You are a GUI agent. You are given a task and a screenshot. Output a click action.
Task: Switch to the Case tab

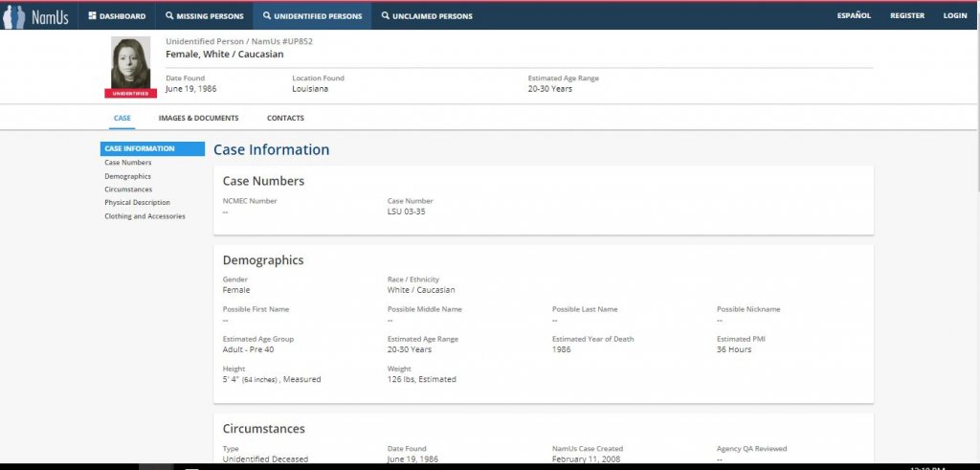(122, 118)
